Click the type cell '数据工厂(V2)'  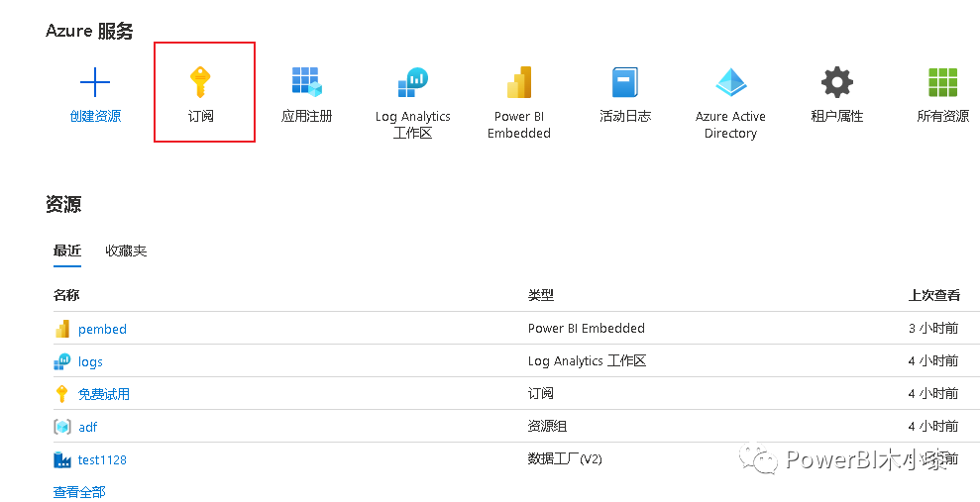565,458
